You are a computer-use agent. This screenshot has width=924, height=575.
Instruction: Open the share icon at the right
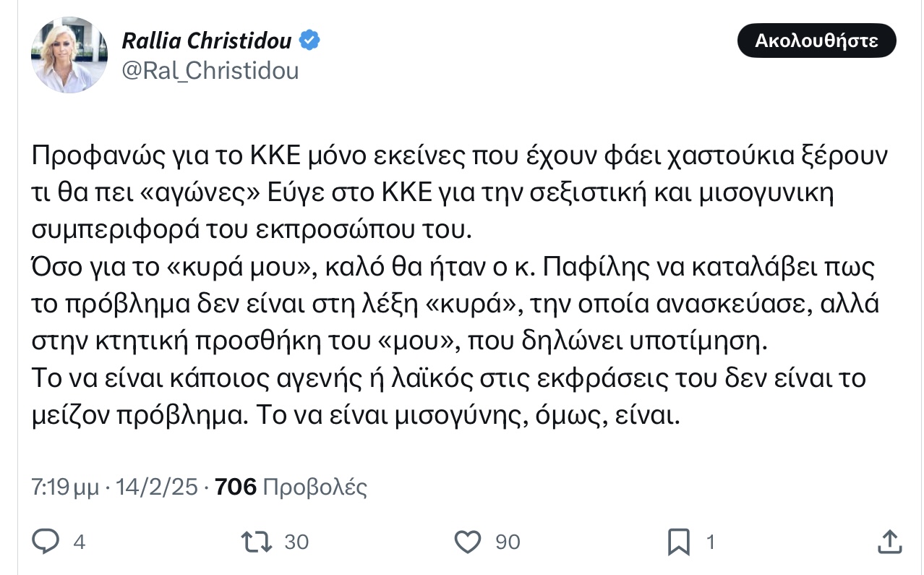(x=889, y=541)
